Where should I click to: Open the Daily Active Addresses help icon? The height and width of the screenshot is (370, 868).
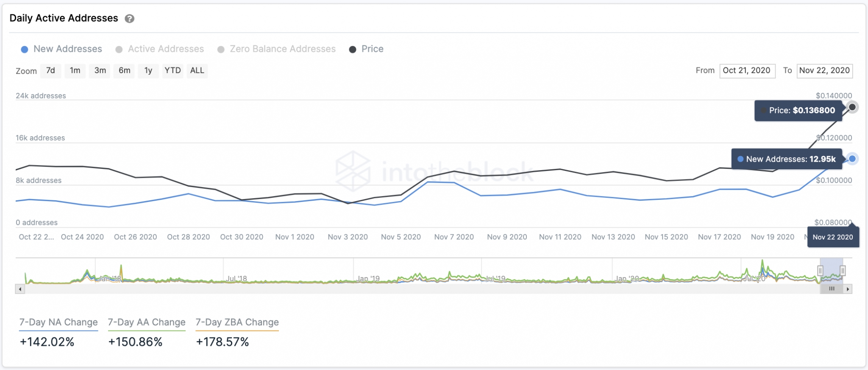[x=130, y=19]
